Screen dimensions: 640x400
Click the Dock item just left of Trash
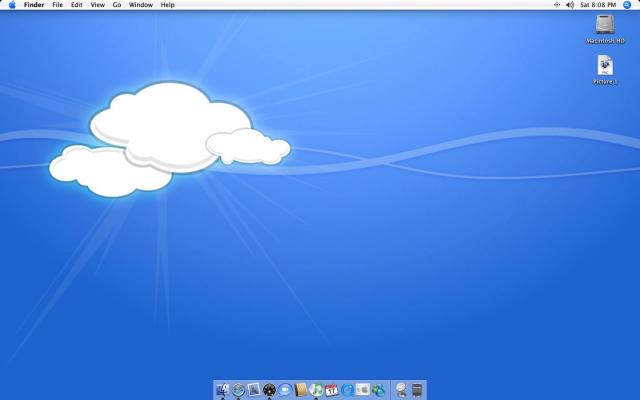(401, 390)
